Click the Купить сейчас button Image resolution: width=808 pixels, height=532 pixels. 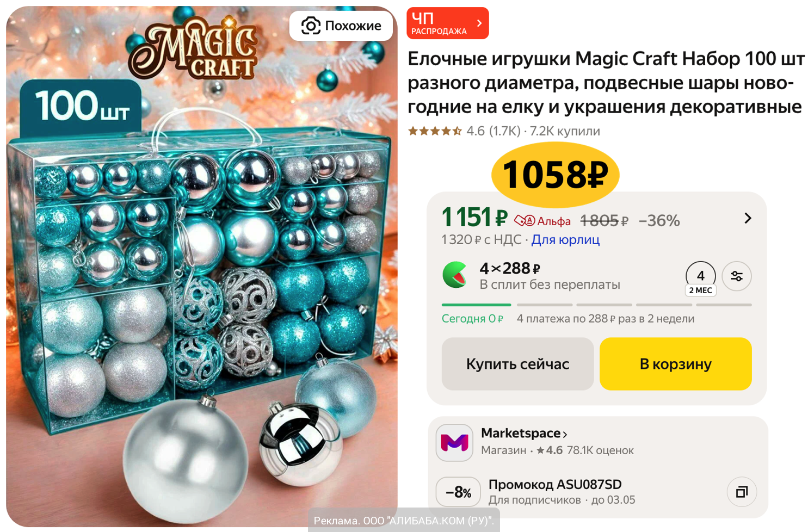pyautogui.click(x=517, y=364)
